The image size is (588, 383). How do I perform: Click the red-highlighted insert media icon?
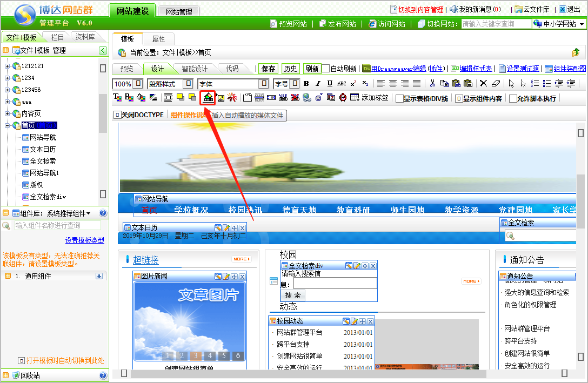point(208,98)
